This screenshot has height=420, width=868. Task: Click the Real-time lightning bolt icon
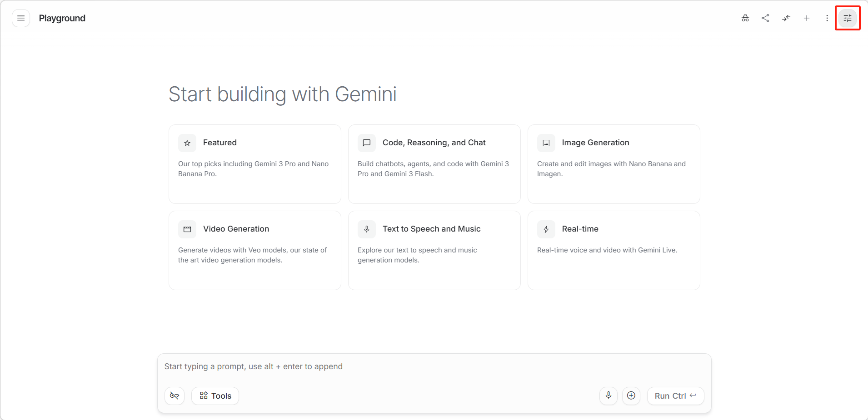(546, 229)
